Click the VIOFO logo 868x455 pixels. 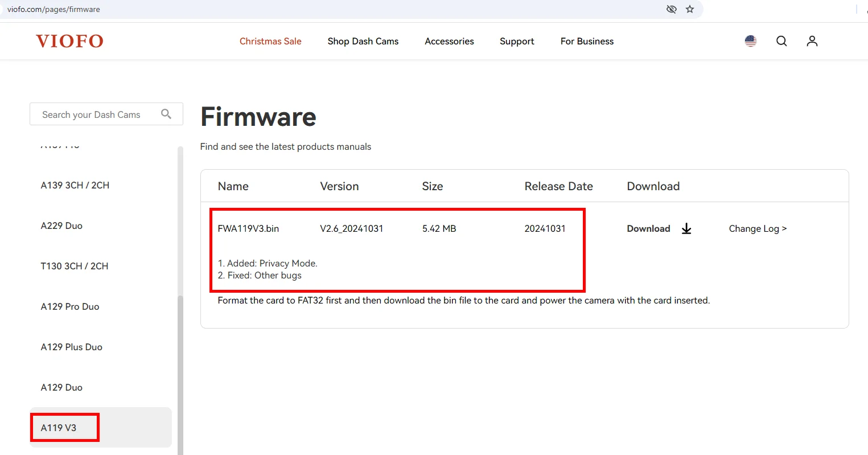coord(69,41)
